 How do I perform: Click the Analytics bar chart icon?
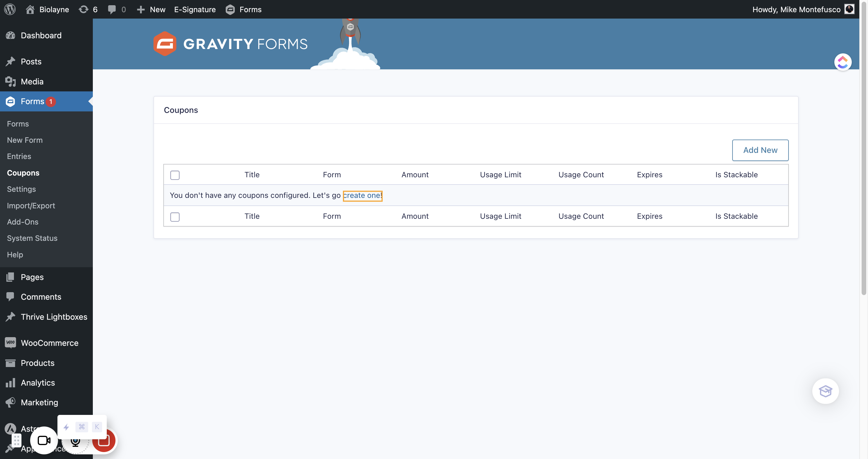pos(10,382)
